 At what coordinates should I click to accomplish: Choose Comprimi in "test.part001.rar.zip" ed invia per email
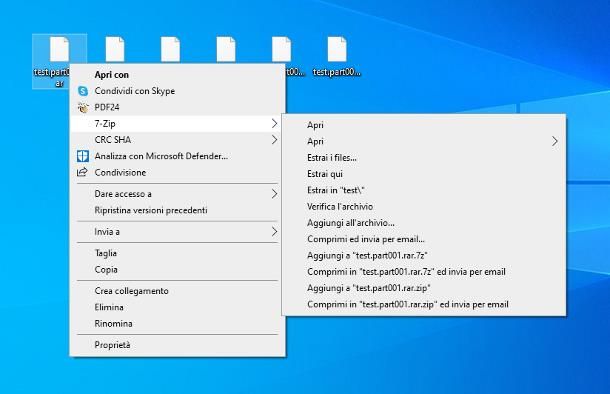pyautogui.click(x=424, y=305)
